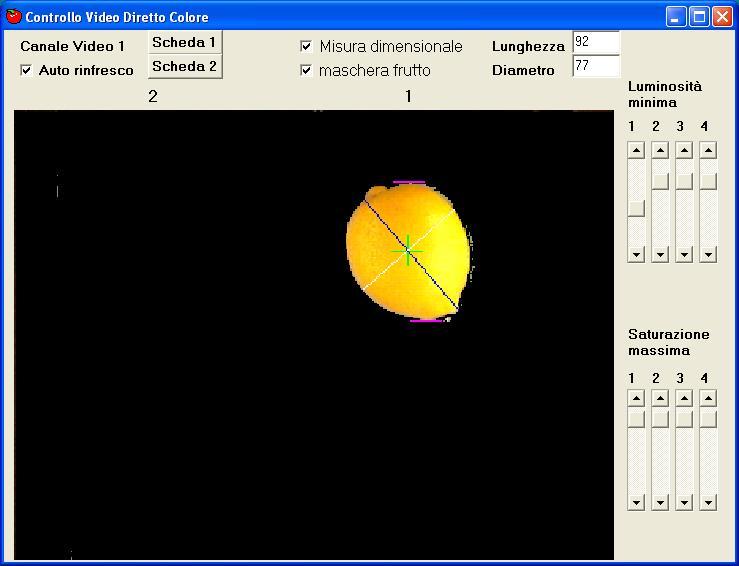Disable the Auto rinfresco checkbox

pos(27,70)
